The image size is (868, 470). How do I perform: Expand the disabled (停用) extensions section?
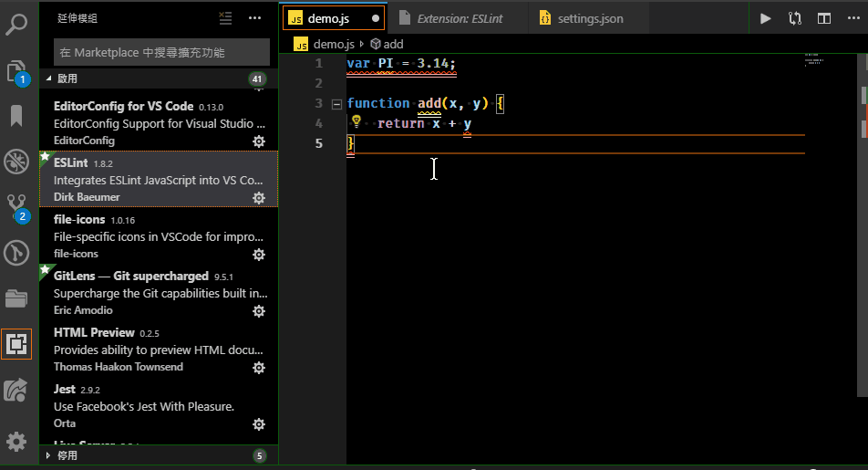click(48, 455)
